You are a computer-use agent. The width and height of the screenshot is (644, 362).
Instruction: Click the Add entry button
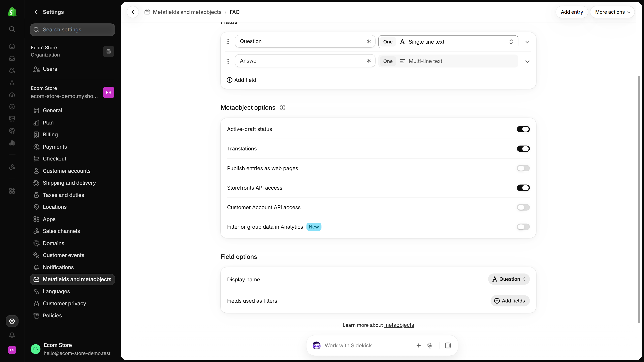(x=572, y=12)
